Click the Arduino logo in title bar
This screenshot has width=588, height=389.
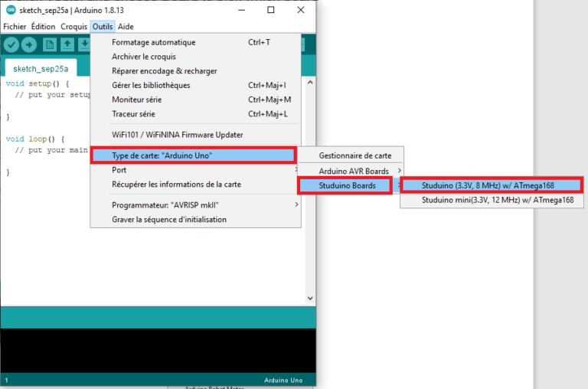[x=10, y=10]
